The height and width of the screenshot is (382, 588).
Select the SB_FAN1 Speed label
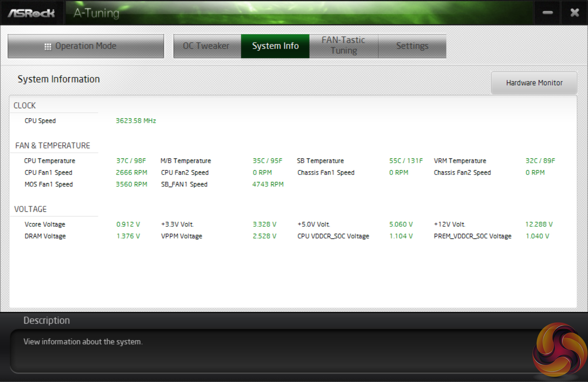click(x=184, y=184)
